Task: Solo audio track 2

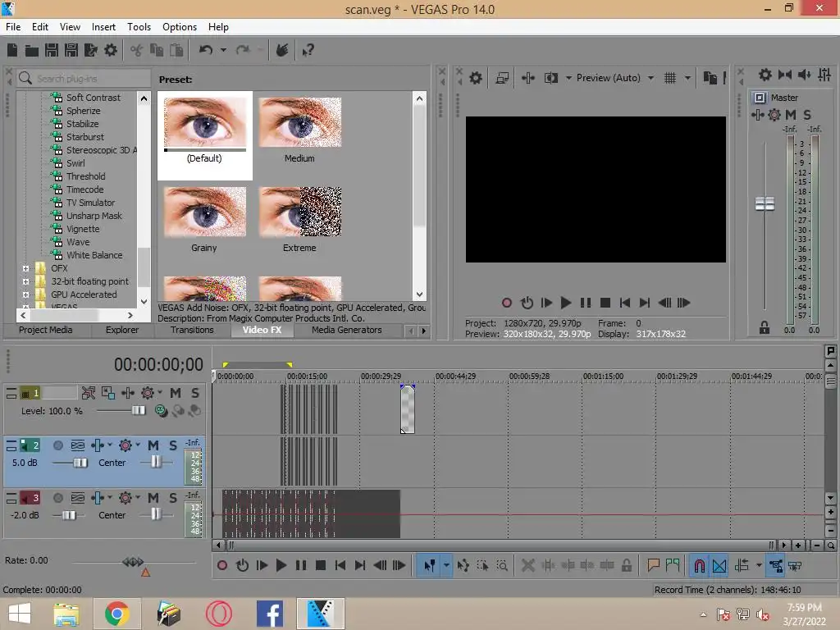Action: pos(172,445)
